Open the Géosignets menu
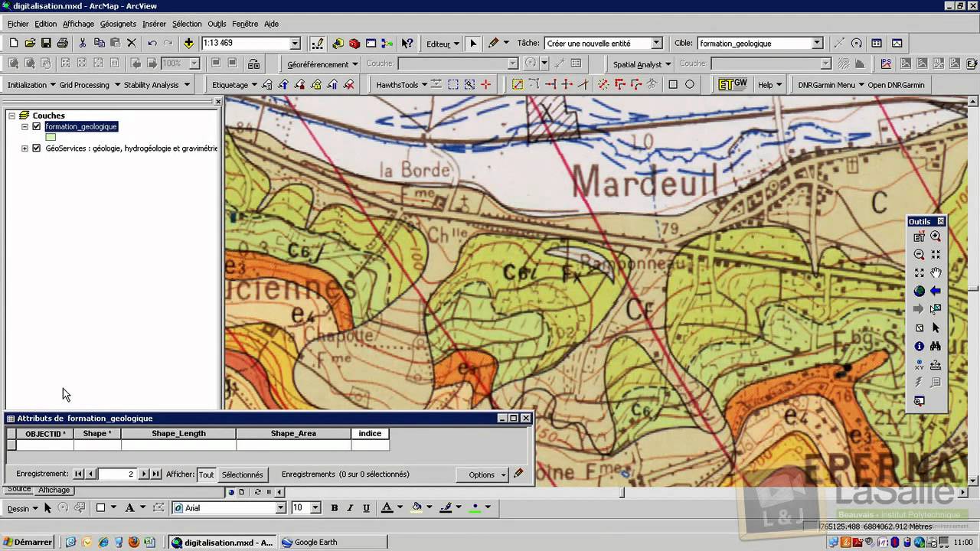The height and width of the screenshot is (551, 980). pyautogui.click(x=118, y=24)
